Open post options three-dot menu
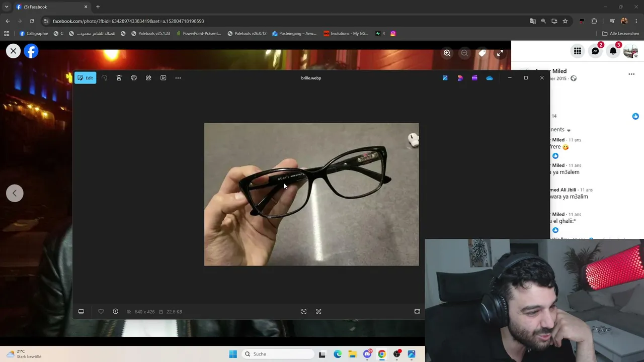The width and height of the screenshot is (644, 362). pyautogui.click(x=631, y=74)
